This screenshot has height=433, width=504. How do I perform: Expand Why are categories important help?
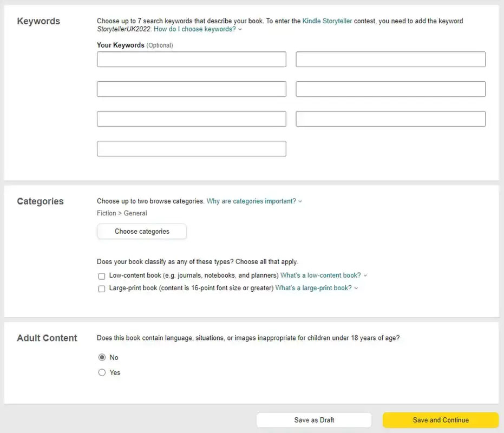point(251,201)
